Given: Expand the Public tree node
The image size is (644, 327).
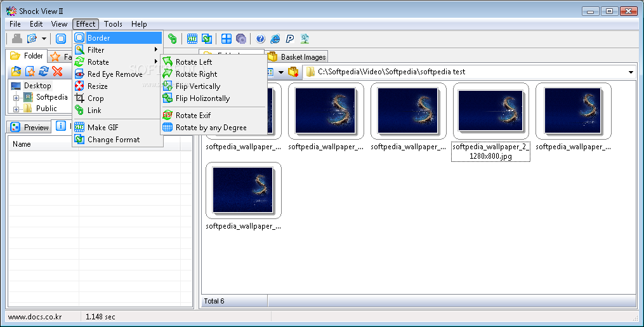Looking at the screenshot, I should tap(16, 109).
